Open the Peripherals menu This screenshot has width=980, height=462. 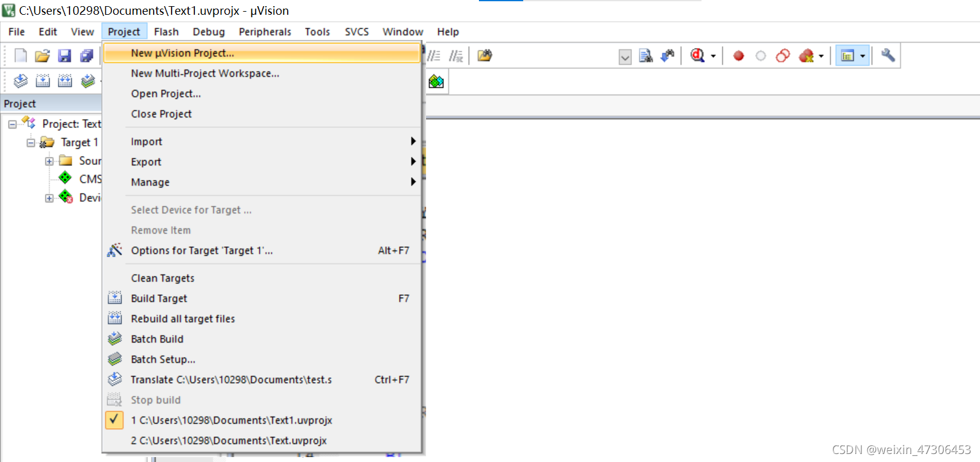click(265, 31)
